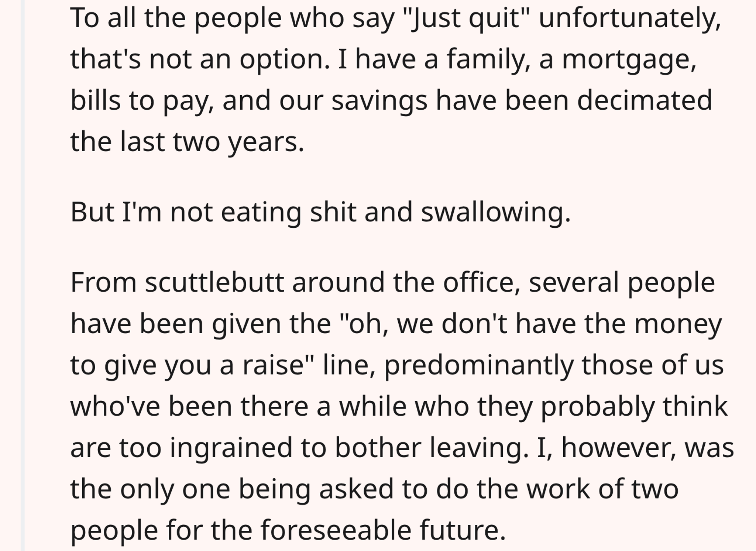The image size is (756, 551).
Task: Click the word "predominantly"
Action: 479,366
